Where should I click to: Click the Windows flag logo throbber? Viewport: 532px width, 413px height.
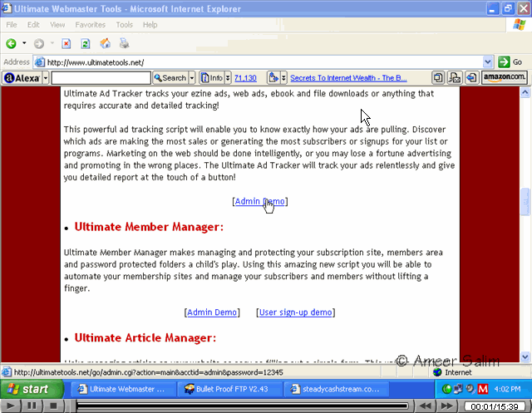pos(519,24)
